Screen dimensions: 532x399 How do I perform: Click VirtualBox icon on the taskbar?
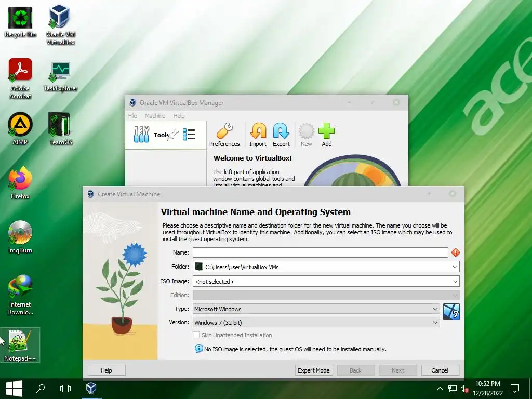pos(91,388)
